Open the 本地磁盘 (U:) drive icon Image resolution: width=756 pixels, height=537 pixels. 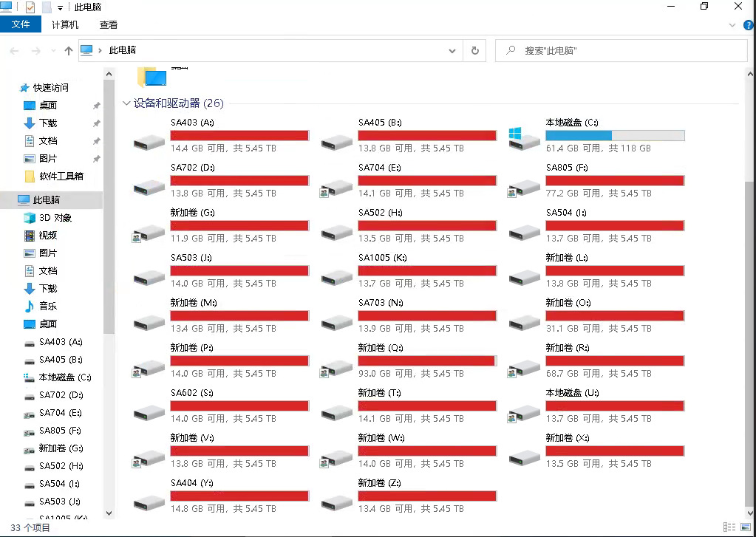[x=524, y=414]
